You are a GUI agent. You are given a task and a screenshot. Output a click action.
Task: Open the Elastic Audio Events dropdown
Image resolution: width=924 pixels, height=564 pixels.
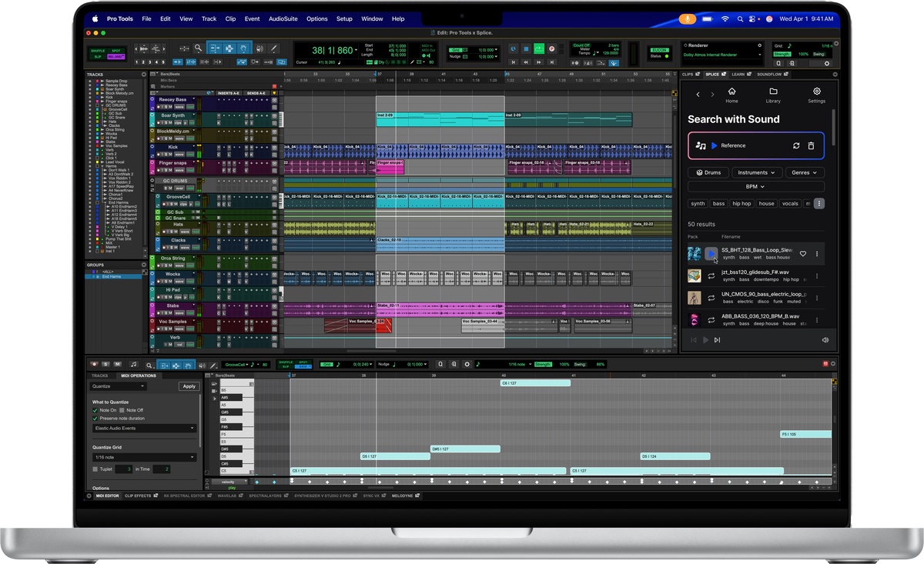(144, 428)
